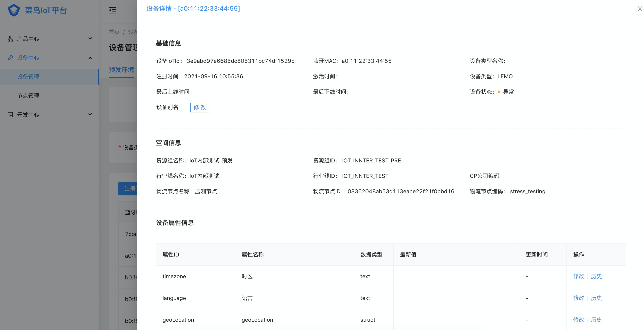Click the 修改 button beside 设备别名
The image size is (644, 330).
(x=200, y=107)
